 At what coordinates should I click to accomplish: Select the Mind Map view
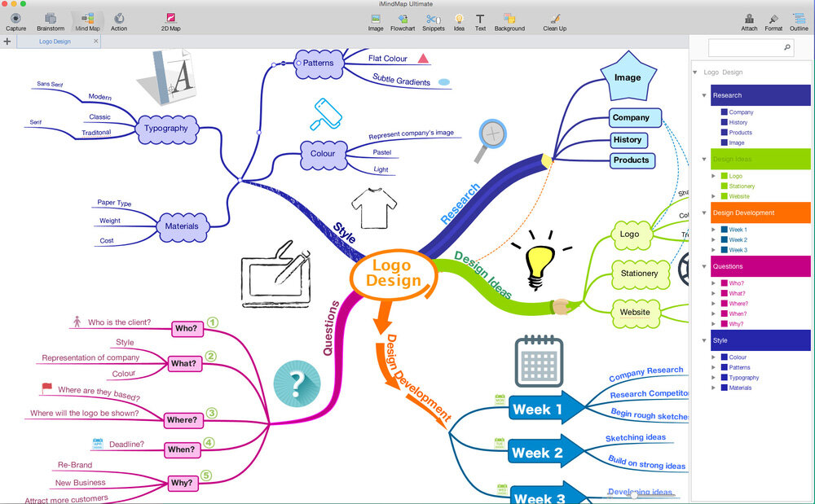(x=87, y=22)
